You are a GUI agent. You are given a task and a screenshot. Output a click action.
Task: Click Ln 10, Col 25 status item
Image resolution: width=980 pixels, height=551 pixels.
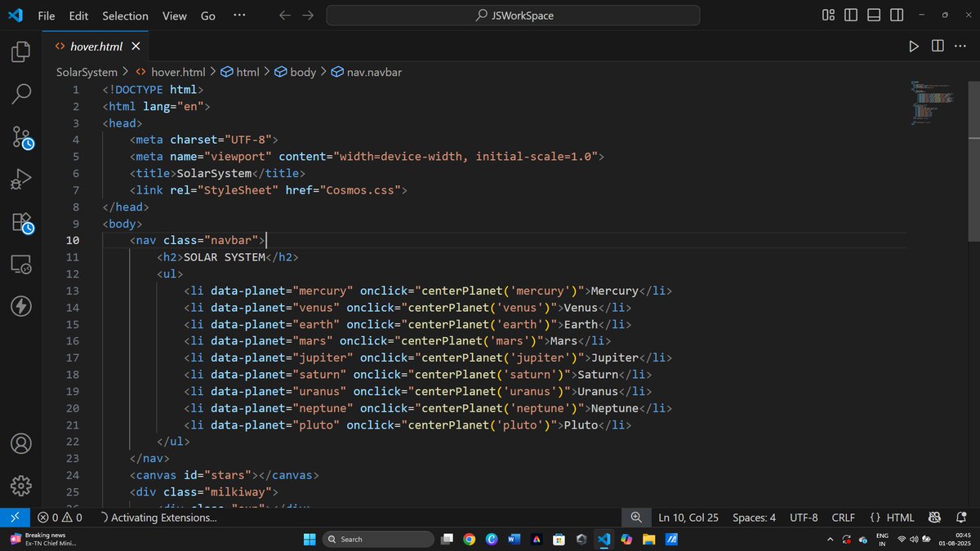point(688,518)
